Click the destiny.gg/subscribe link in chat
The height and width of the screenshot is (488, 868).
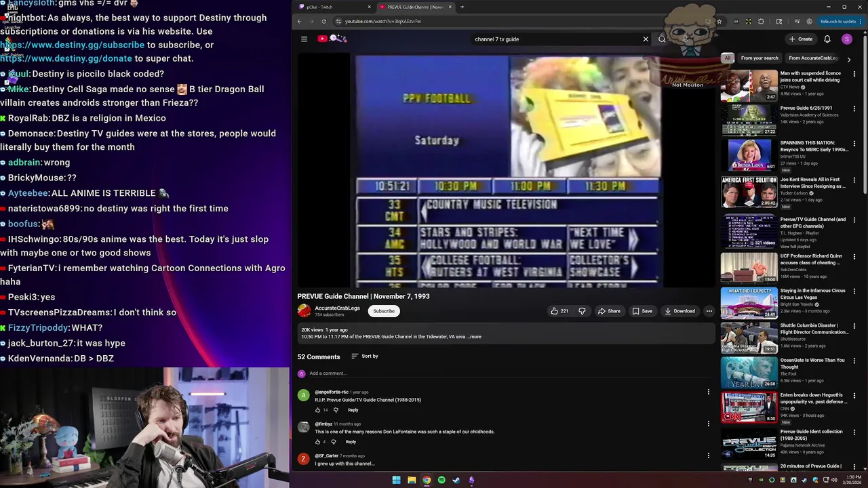coord(73,45)
